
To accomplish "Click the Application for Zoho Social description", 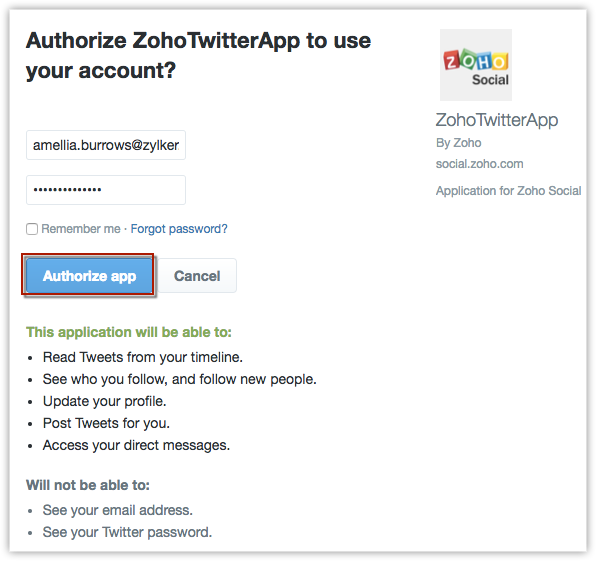I will point(509,190).
